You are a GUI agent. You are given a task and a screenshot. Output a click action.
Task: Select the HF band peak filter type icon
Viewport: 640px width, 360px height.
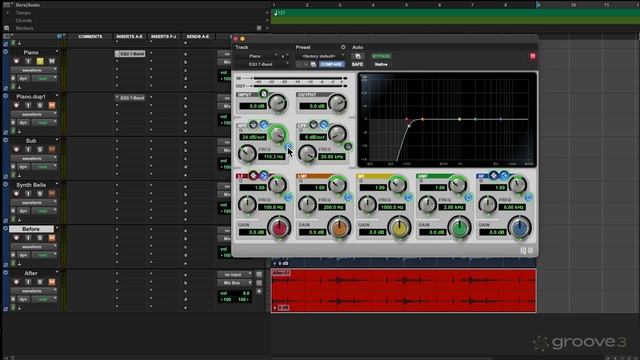point(494,176)
